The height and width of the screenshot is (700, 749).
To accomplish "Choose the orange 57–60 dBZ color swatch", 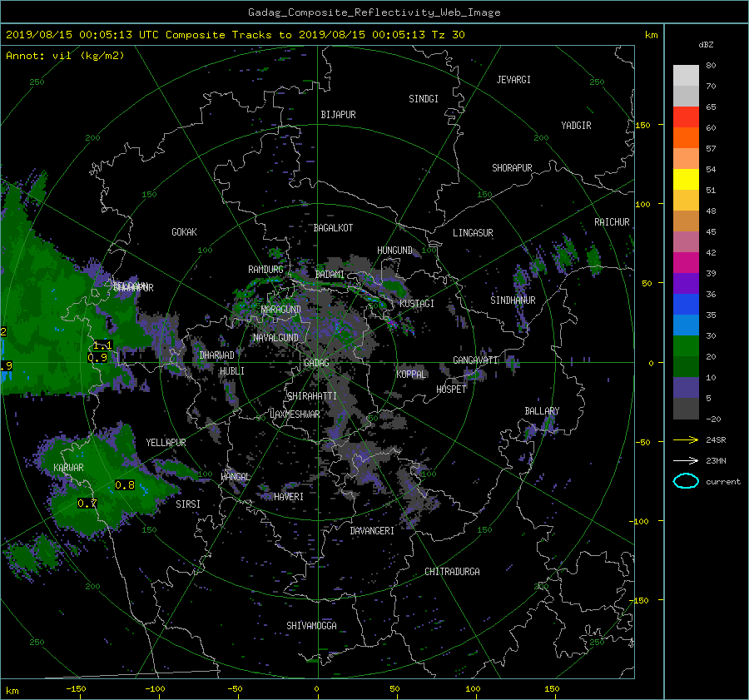I will (686, 137).
